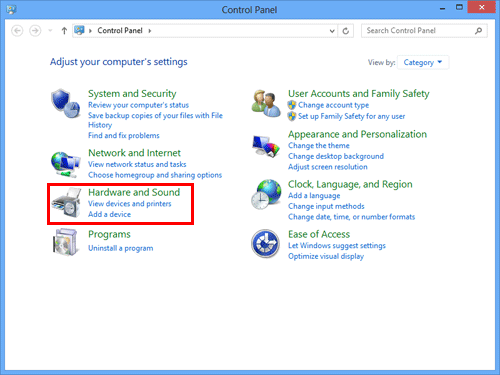The image size is (500, 375).
Task: Open Hardware and Sound heading
Action: click(x=134, y=192)
